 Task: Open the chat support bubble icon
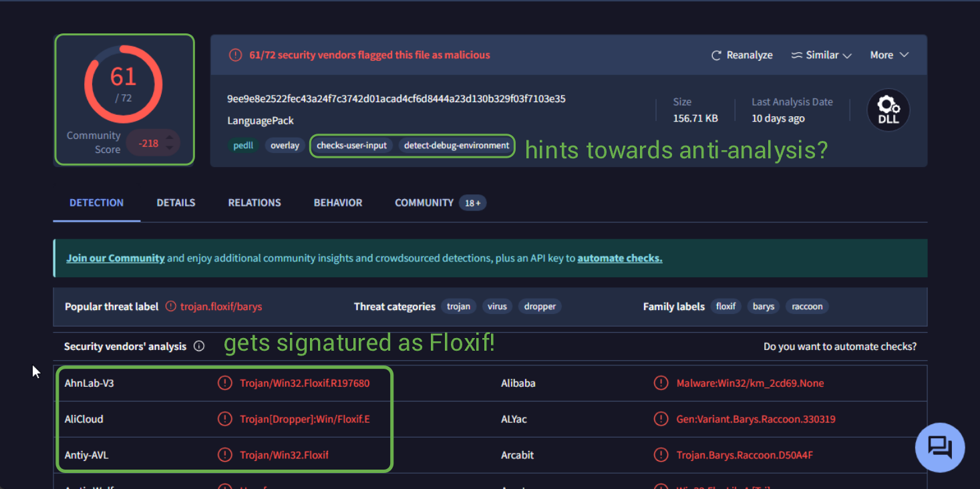tap(940, 447)
